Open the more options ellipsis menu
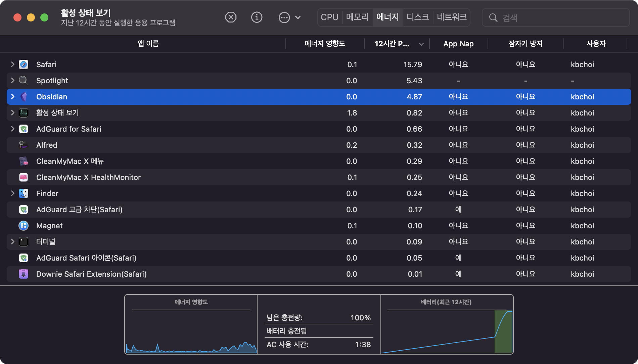This screenshot has height=364, width=638. tap(284, 17)
